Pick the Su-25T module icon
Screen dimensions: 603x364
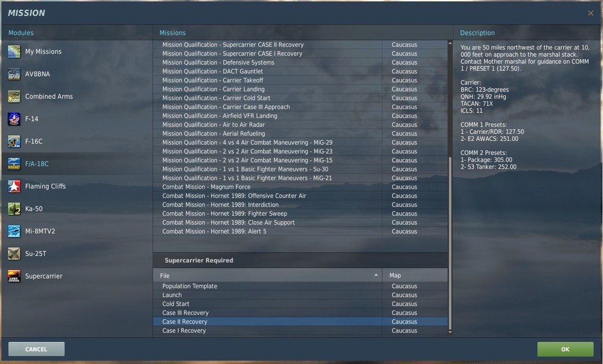pos(14,254)
